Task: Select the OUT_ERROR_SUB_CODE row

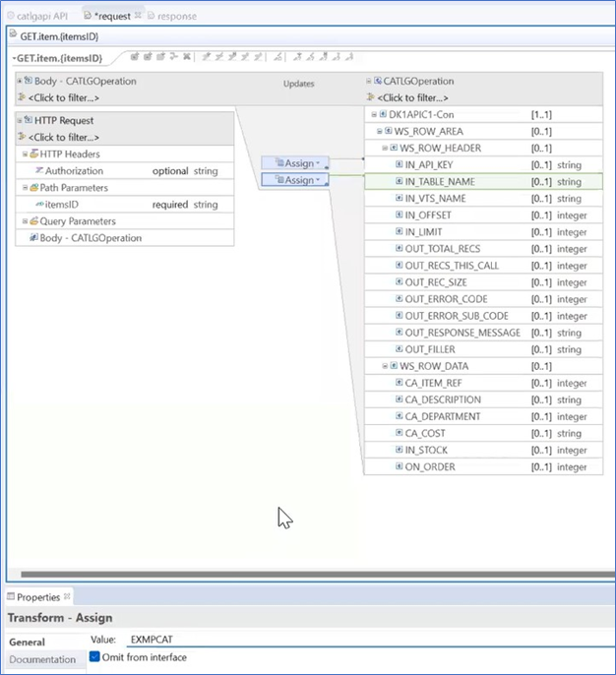Action: coord(483,316)
